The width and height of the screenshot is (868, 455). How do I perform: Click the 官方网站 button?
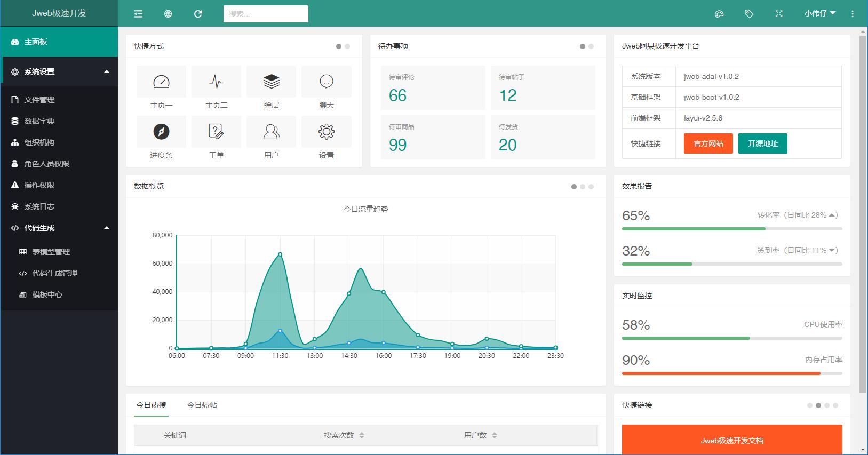click(708, 143)
